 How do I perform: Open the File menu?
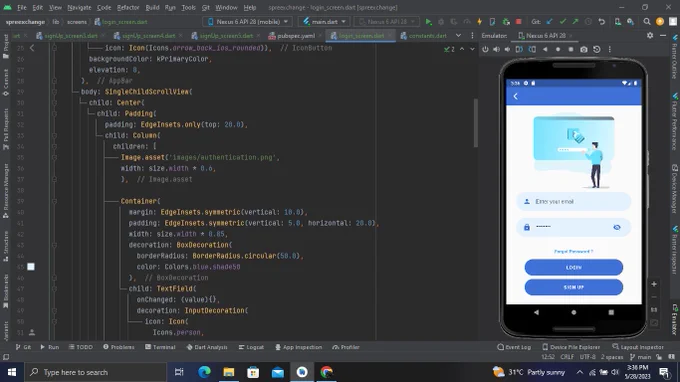coord(22,7)
